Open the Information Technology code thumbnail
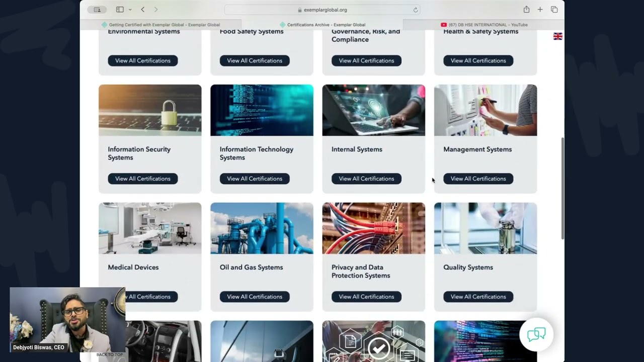Image resolution: width=644 pixels, height=362 pixels. pos(262,110)
